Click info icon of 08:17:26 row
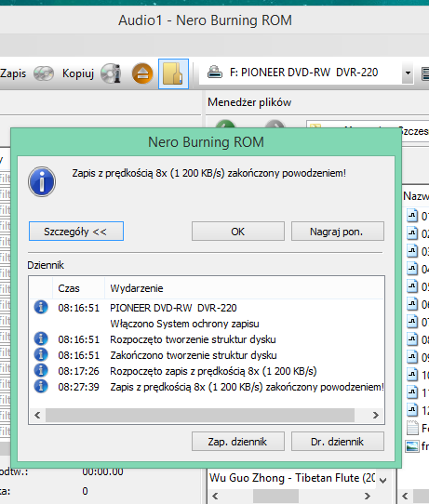Image resolution: width=429 pixels, height=504 pixels. [x=41, y=370]
